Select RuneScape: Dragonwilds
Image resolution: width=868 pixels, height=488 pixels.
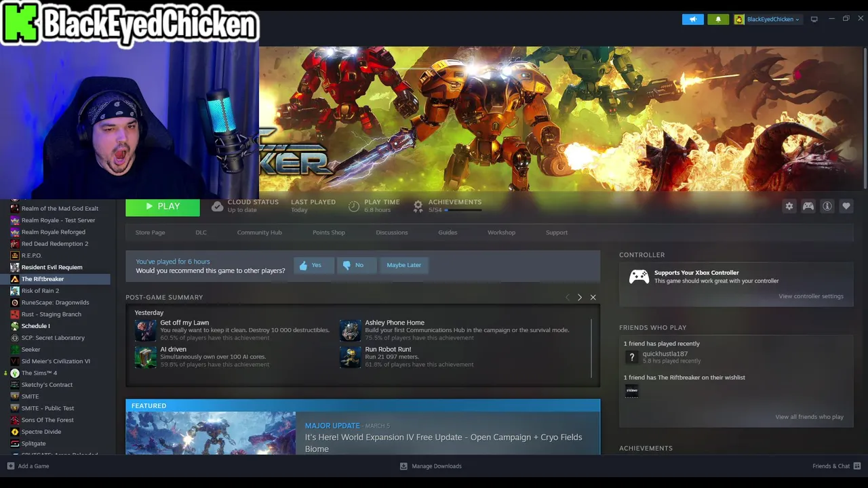pyautogui.click(x=55, y=302)
